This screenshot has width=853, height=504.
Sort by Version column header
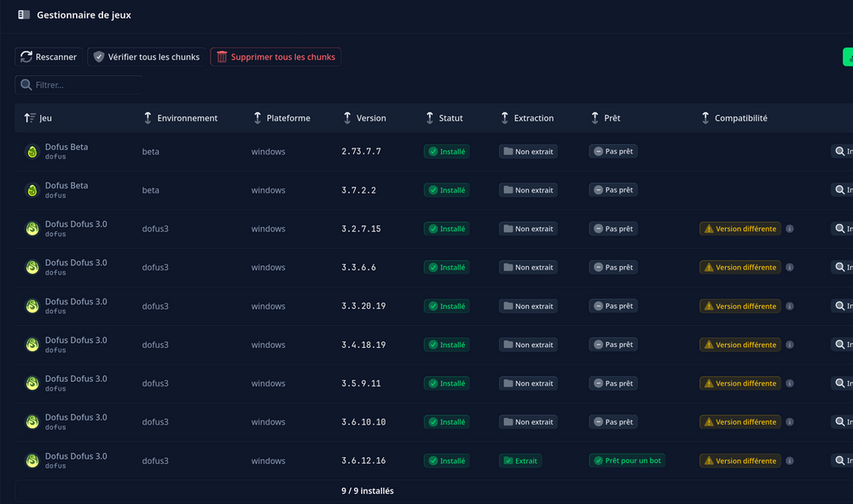pos(364,118)
